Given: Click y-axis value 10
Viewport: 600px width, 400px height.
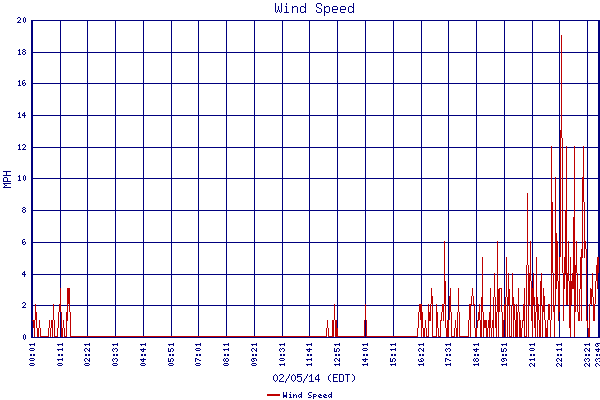Looking at the screenshot, I should (22, 178).
